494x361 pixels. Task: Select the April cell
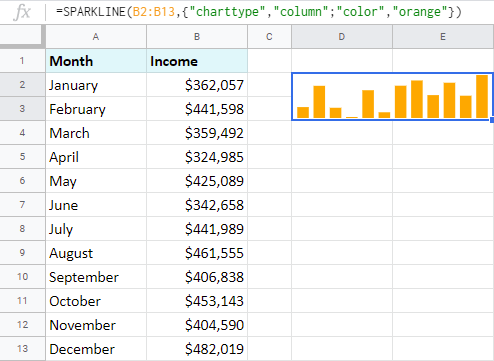click(x=96, y=157)
